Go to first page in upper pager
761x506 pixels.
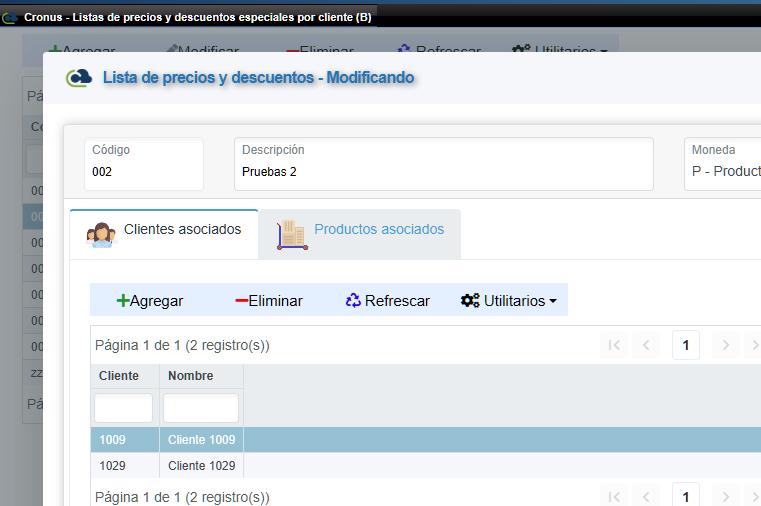(x=614, y=345)
